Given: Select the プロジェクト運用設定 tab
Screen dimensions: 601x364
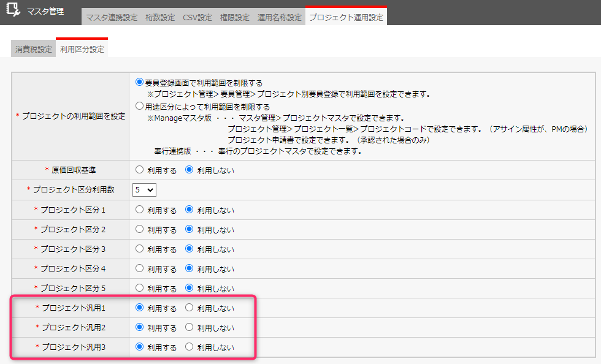Looking at the screenshot, I should (x=346, y=17).
